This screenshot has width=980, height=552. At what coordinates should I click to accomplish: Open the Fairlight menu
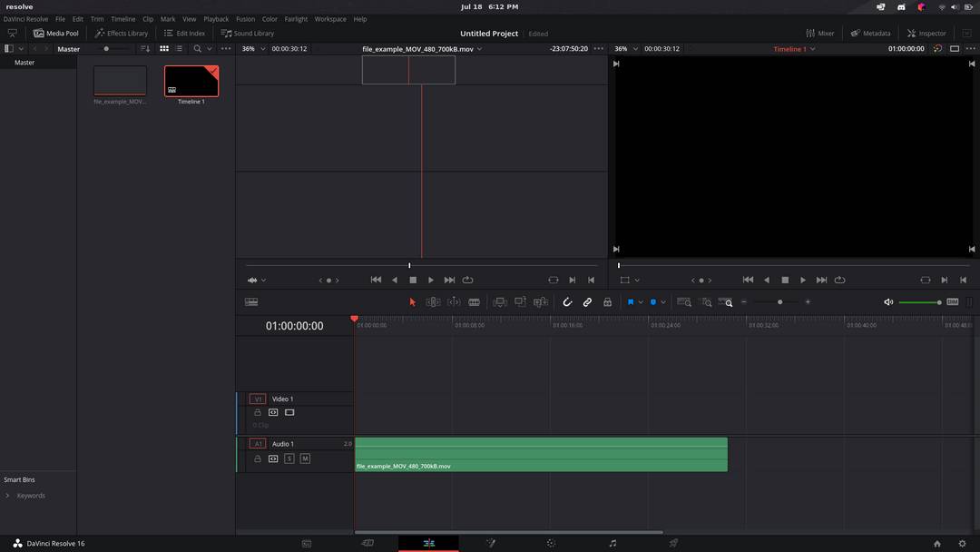(296, 19)
